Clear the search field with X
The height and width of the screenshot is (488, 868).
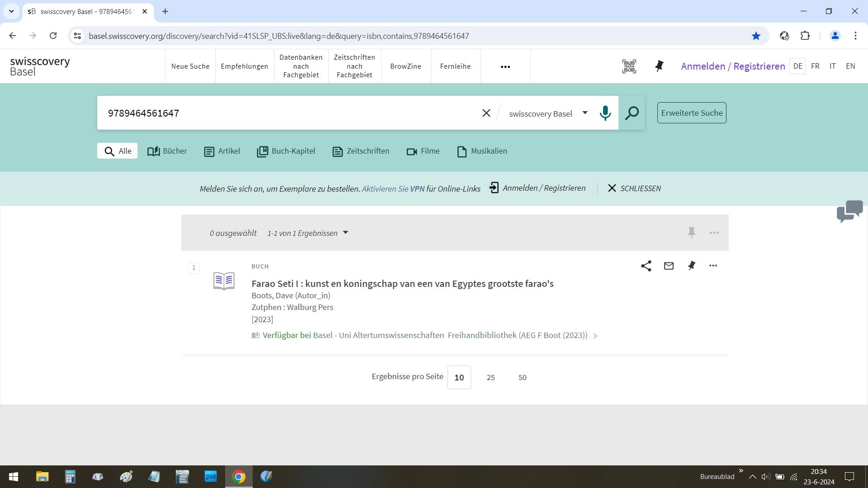point(486,113)
